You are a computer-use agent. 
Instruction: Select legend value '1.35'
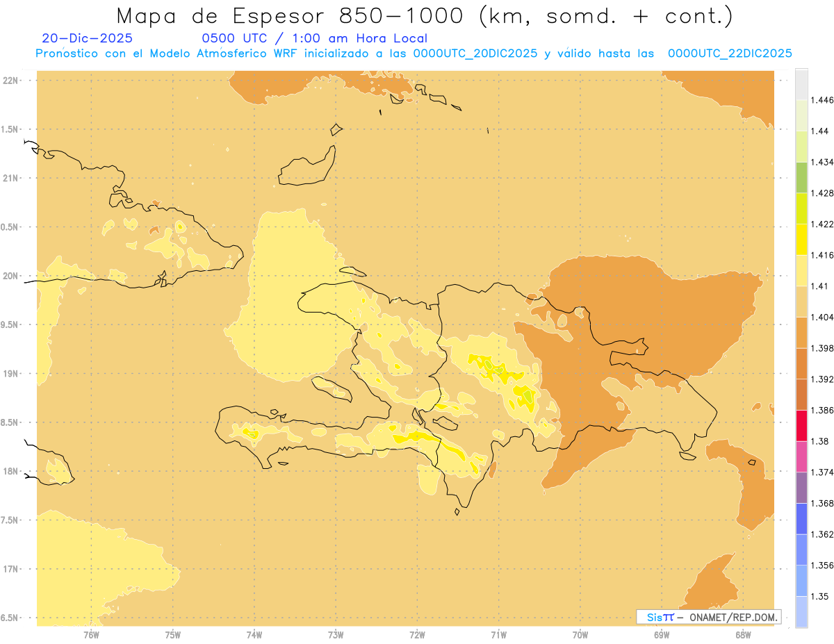pos(819,596)
